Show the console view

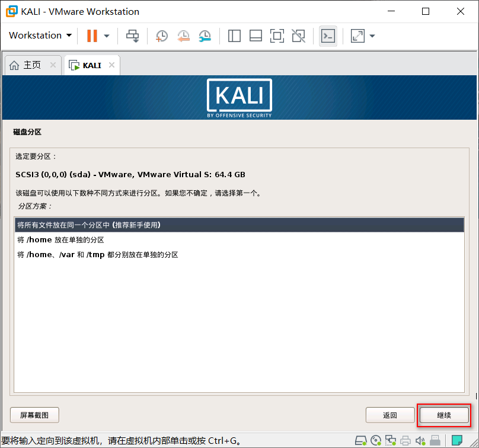pos(328,36)
